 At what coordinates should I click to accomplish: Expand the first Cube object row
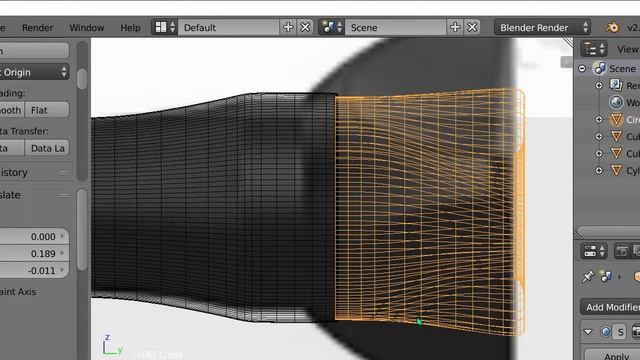[x=599, y=136]
